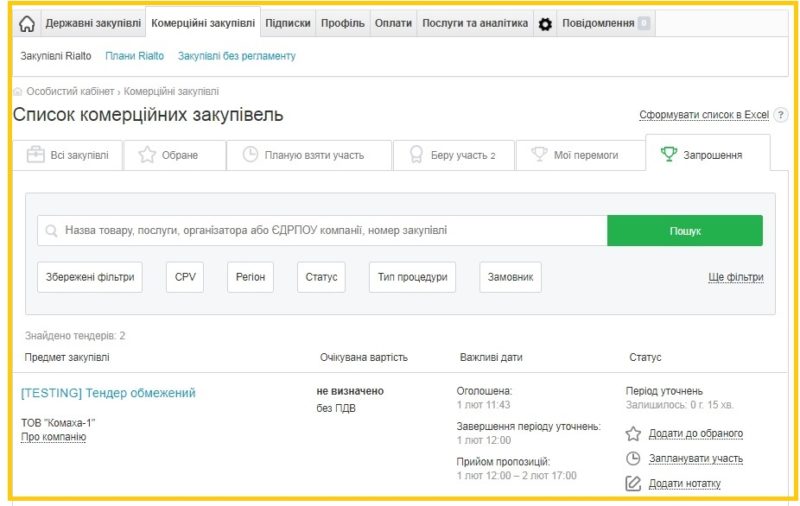Click the magnifier icon in search field

(51, 231)
